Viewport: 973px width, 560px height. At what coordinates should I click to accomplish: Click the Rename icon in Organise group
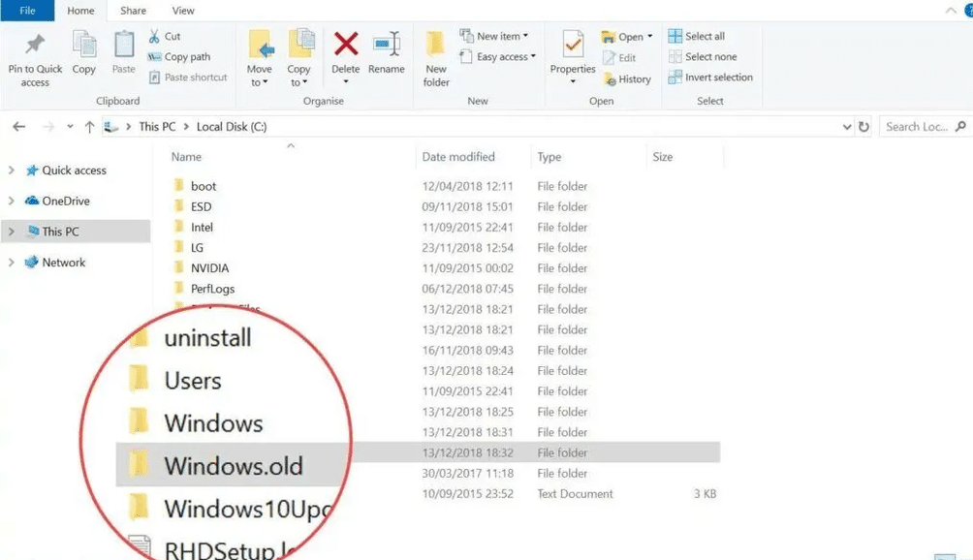click(387, 46)
